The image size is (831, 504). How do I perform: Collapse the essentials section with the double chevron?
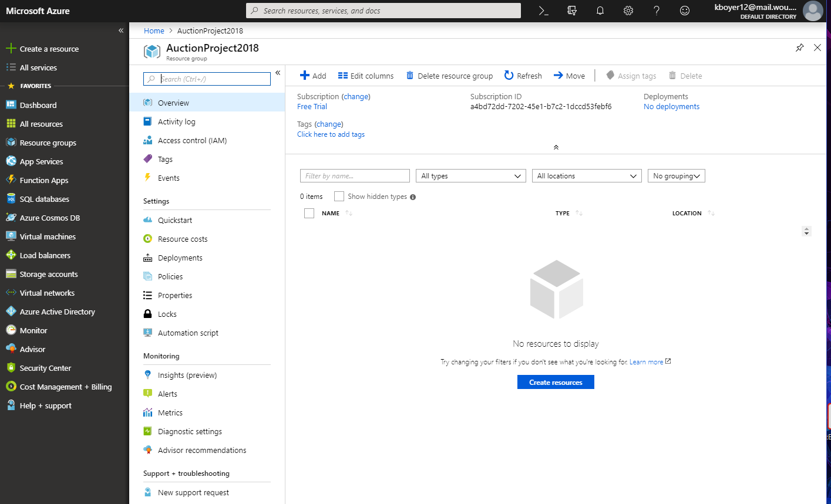pyautogui.click(x=556, y=147)
